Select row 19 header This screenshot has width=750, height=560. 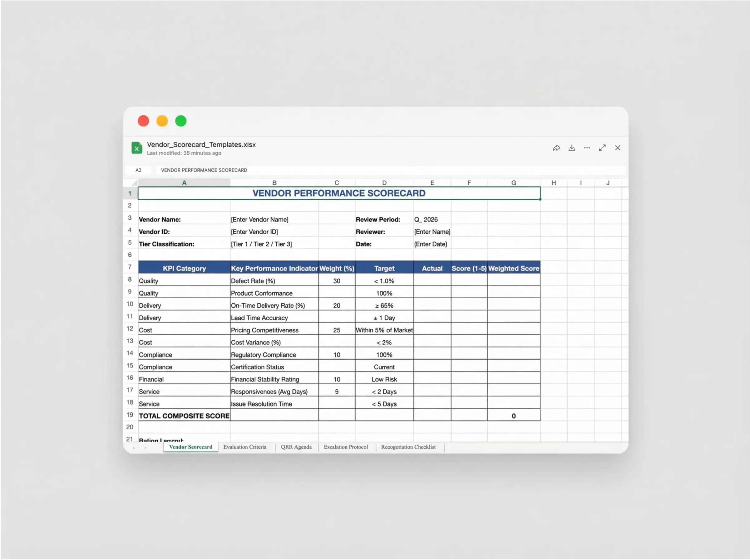[x=130, y=415]
